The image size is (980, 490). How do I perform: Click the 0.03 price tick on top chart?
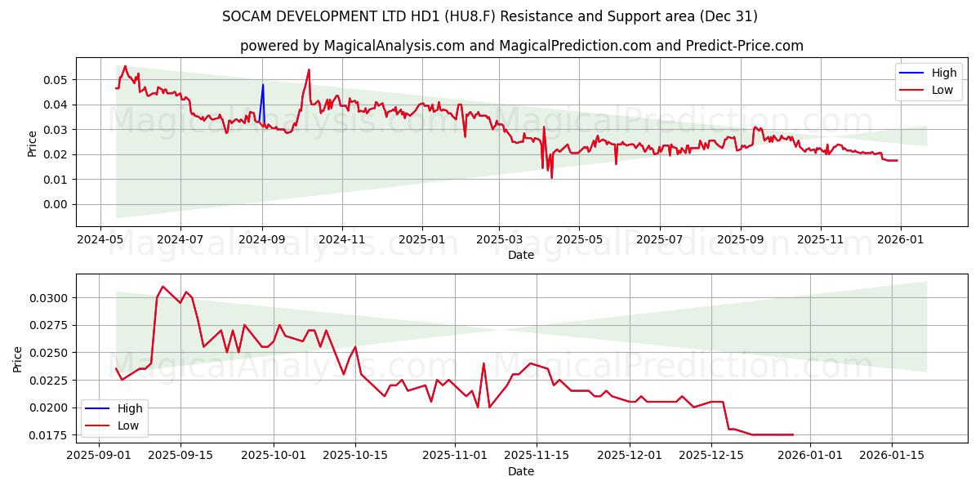pyautogui.click(x=56, y=130)
